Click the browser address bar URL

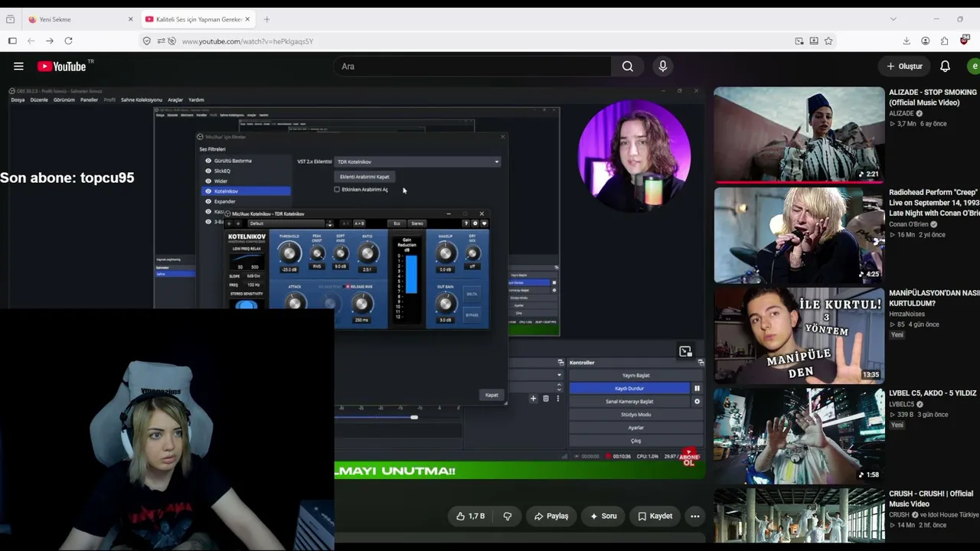coord(248,41)
